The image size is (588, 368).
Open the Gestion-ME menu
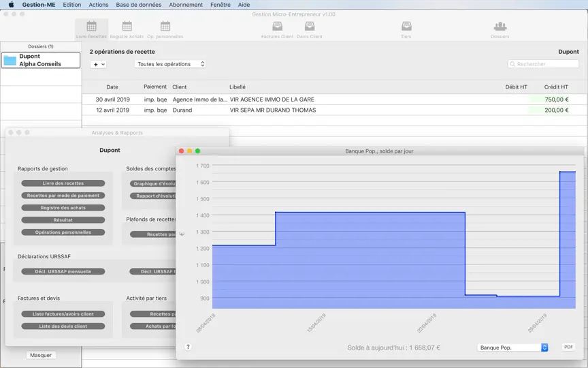tap(39, 5)
